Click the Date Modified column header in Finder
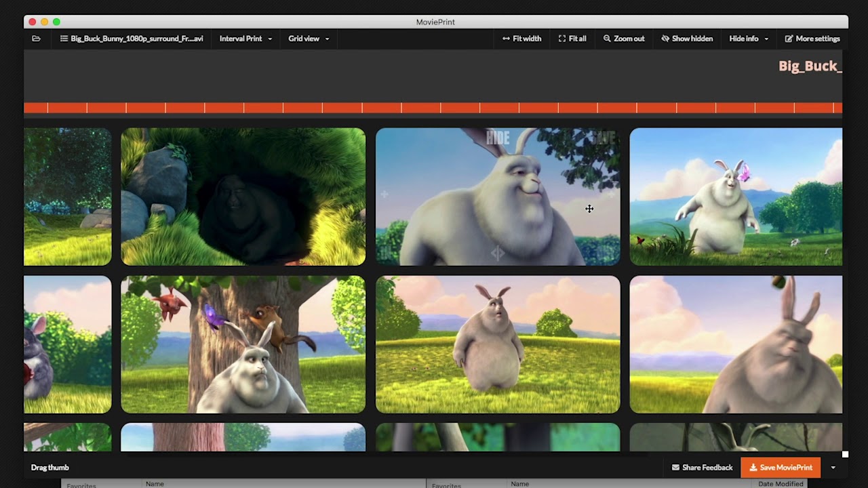 pos(781,484)
